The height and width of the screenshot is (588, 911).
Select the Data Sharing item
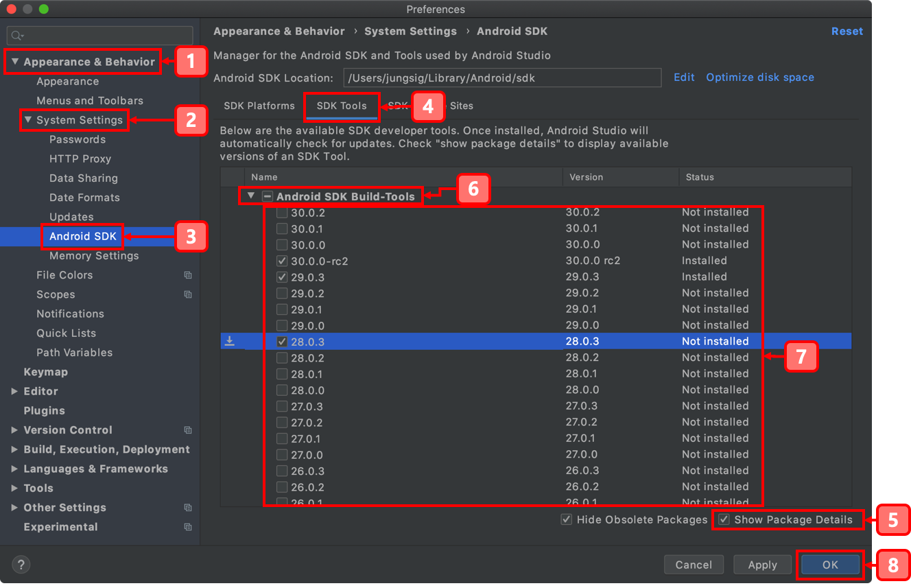[x=84, y=178]
